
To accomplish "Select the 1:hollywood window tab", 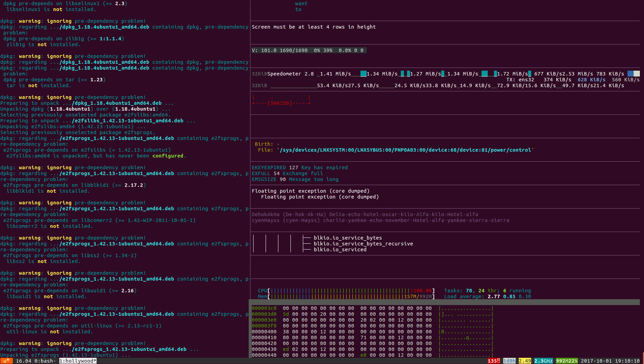I will 78,361.
